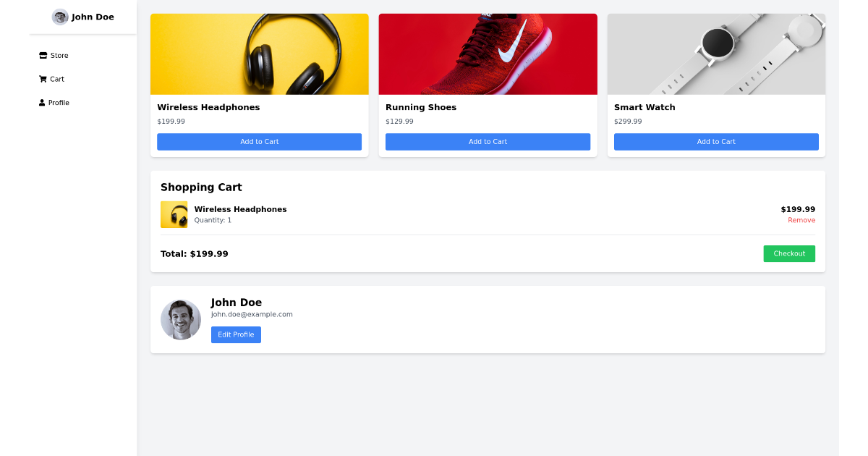Add Running Shoes to the cart
868x456 pixels.
[x=488, y=141]
